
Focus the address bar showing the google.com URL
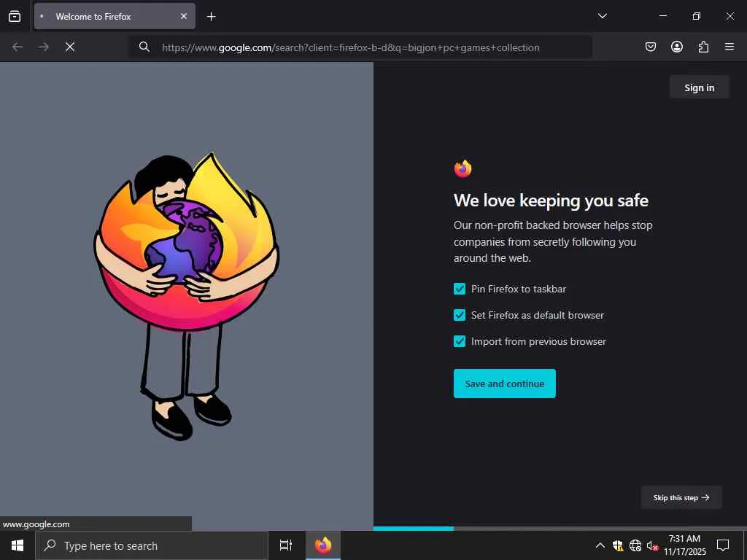360,47
